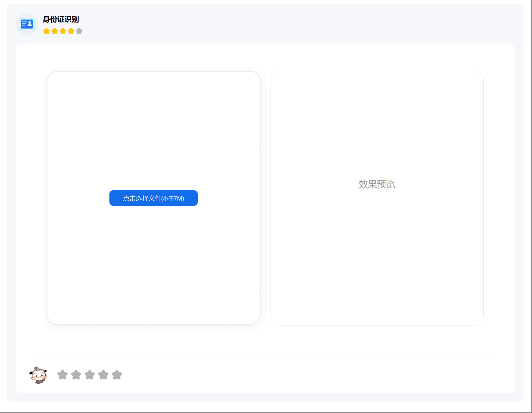Click the person silhouette inside the ID card icon
This screenshot has height=413, width=532.
tap(30, 24)
